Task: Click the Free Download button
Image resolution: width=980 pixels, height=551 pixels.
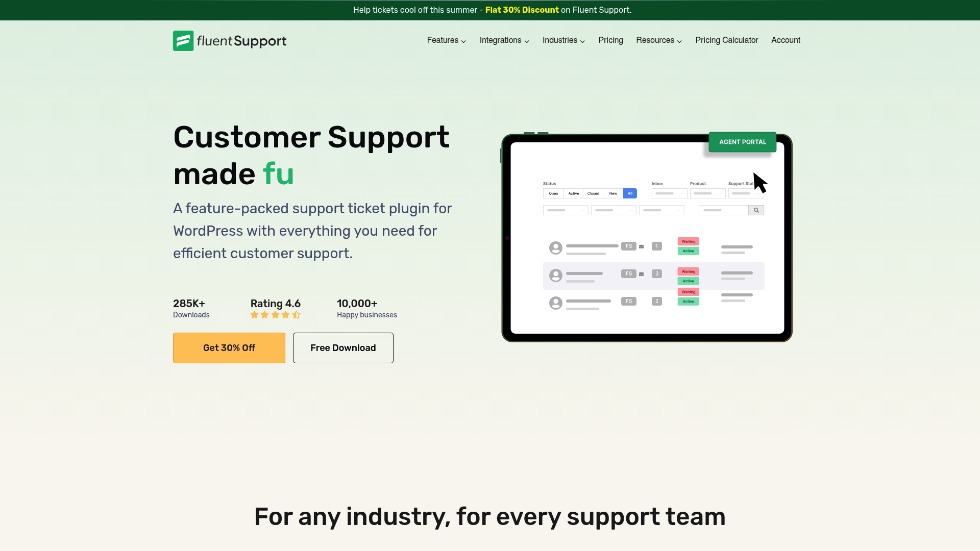Action: click(343, 348)
